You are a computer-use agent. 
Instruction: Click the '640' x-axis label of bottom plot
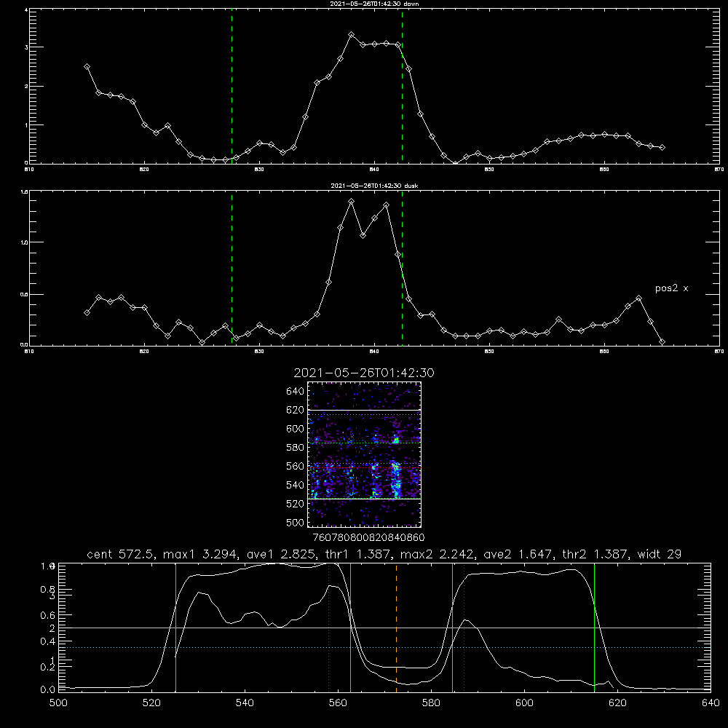(x=711, y=703)
